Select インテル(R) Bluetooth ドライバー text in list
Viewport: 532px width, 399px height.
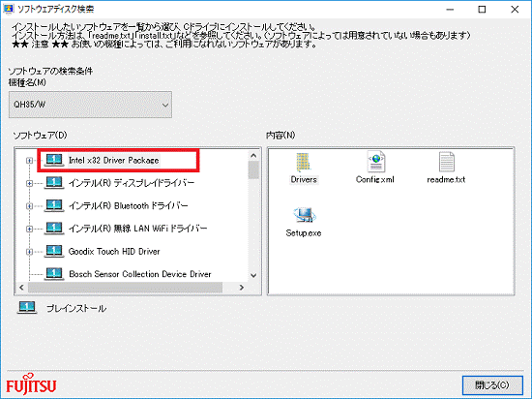129,205
